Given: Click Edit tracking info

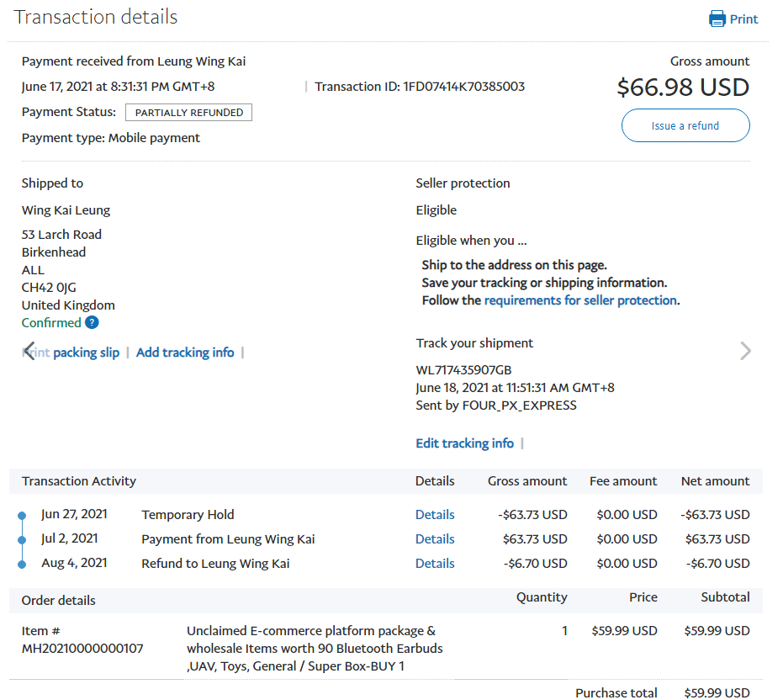Looking at the screenshot, I should (464, 443).
